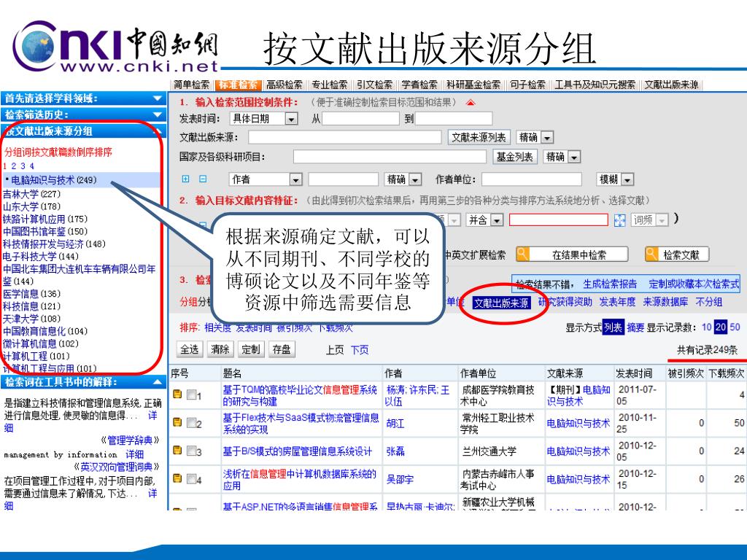Viewport: 747px width, 560px height.
Task: Click the 到 end date input field
Action: coord(454,119)
